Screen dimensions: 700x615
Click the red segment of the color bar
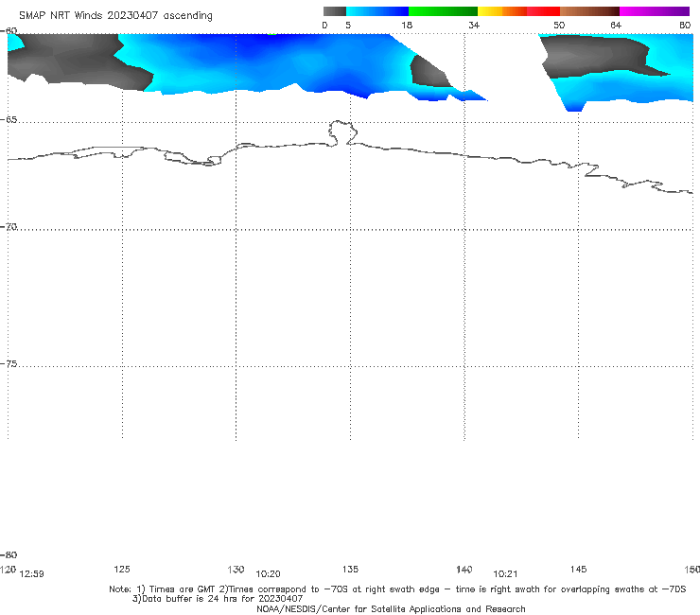tap(543, 11)
